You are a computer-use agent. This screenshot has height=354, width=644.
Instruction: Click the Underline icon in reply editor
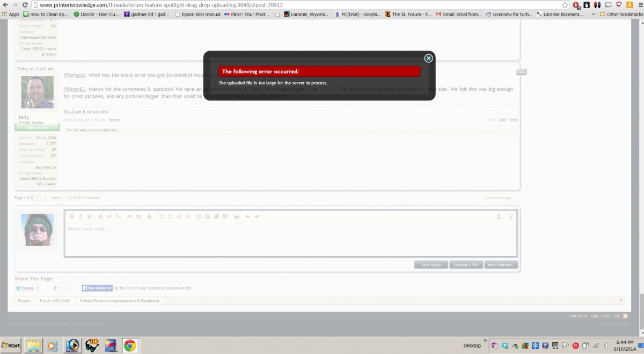(x=89, y=216)
